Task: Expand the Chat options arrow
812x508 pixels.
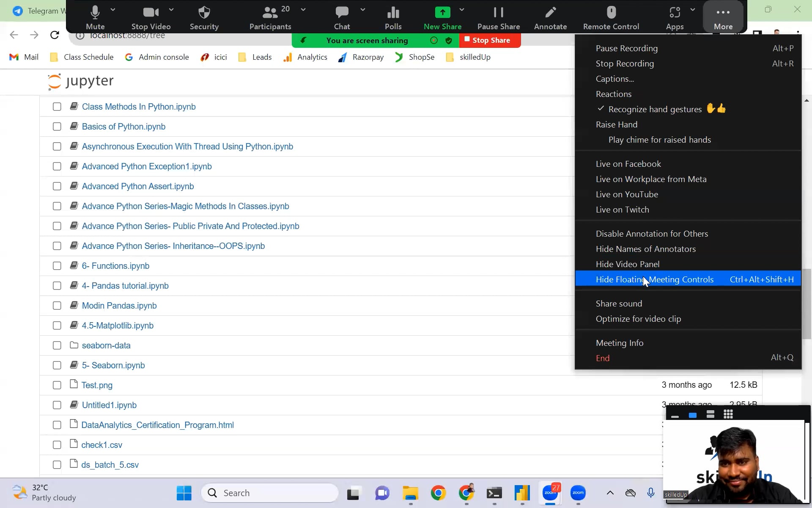Action: pyautogui.click(x=363, y=9)
